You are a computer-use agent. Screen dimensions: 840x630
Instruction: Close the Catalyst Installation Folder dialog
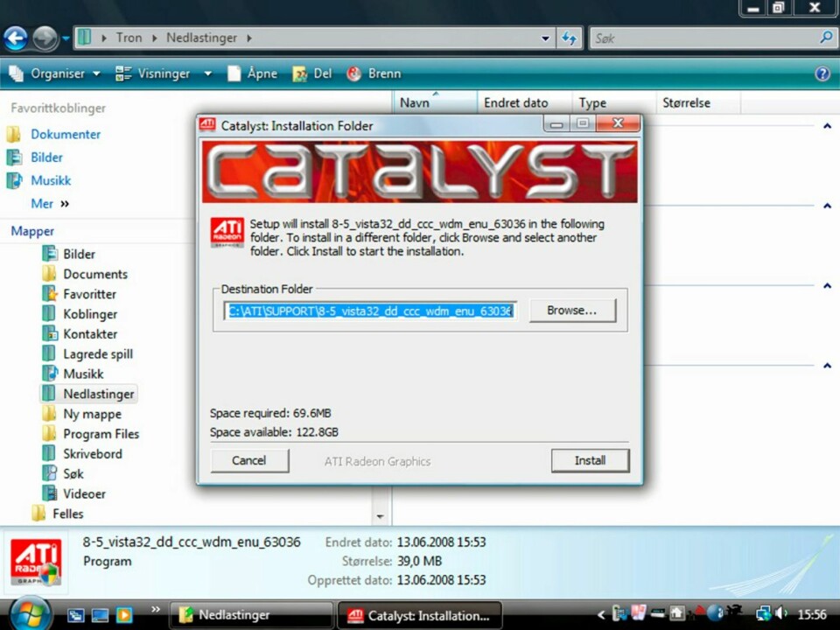(619, 123)
